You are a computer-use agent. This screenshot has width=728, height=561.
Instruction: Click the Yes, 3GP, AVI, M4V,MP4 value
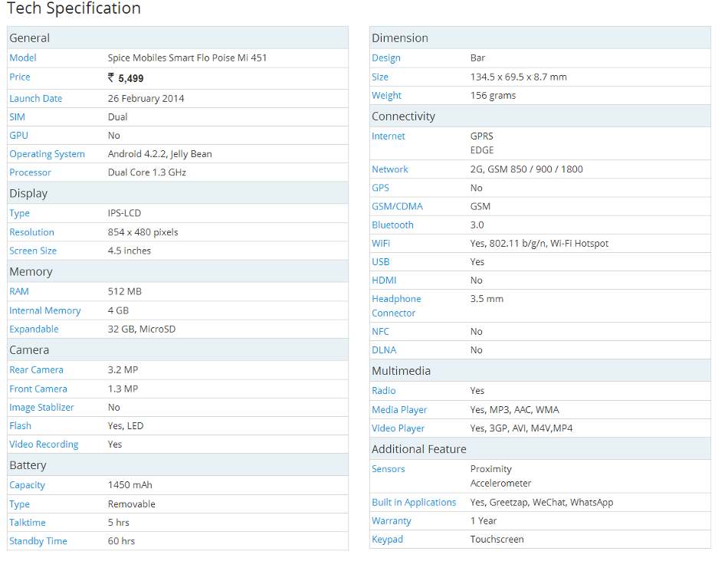point(521,428)
